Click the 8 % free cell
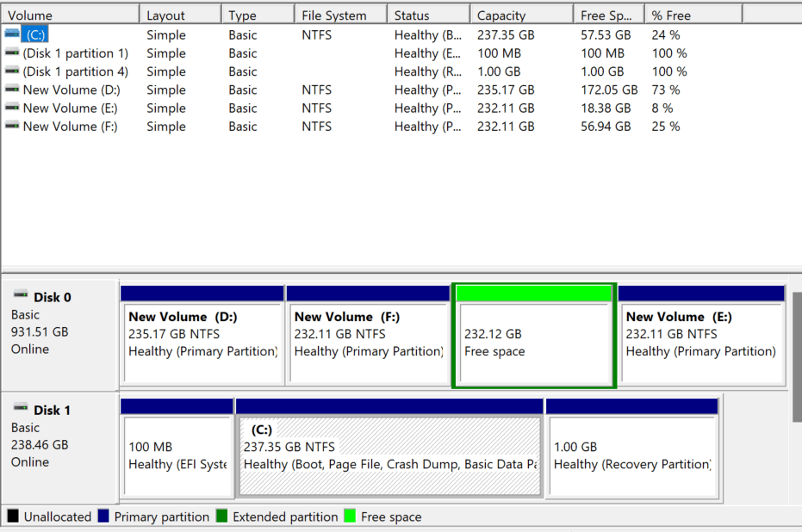 (x=662, y=108)
